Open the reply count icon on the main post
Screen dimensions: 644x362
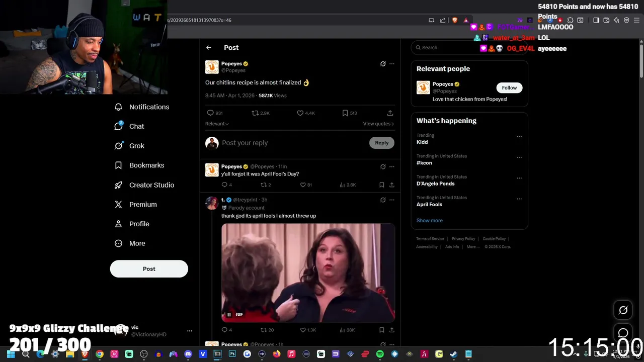point(210,113)
